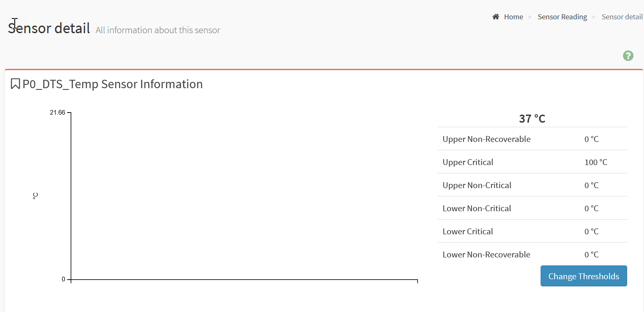Click the subtitle All information about this sensor
Image resolution: width=644 pixels, height=312 pixels.
(x=158, y=30)
